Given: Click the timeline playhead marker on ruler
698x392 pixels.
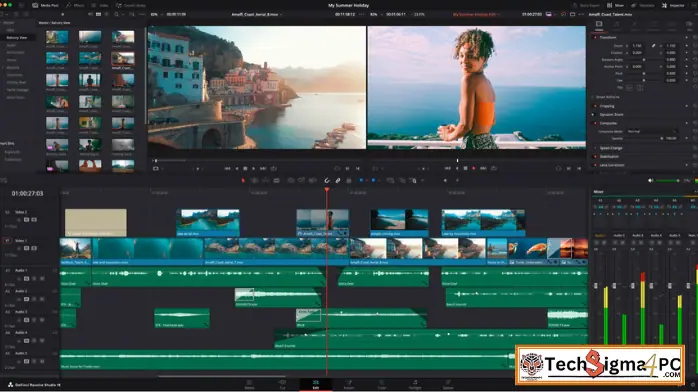Looking at the screenshot, I should (327, 190).
